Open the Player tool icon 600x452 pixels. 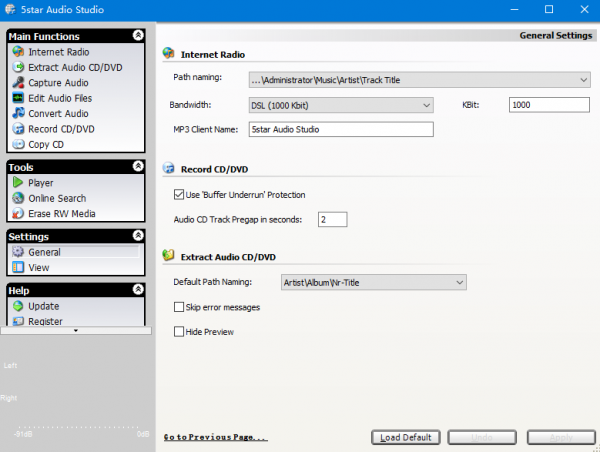tap(18, 183)
